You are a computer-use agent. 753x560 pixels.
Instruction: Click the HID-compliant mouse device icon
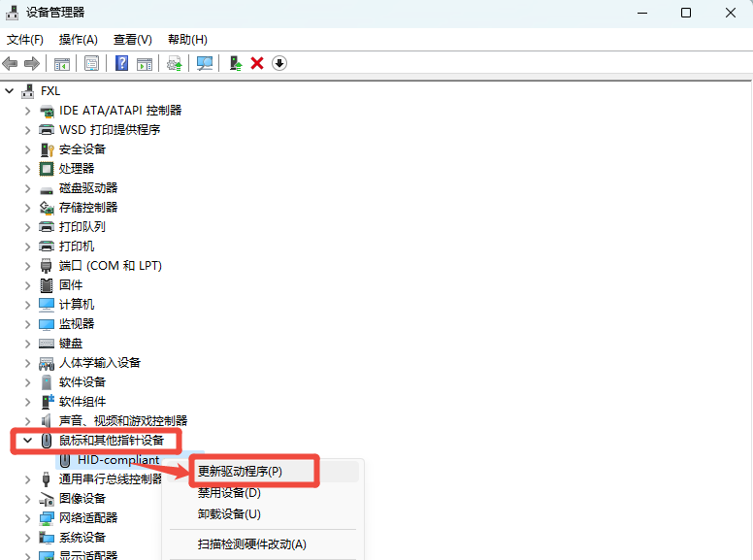[x=65, y=460]
